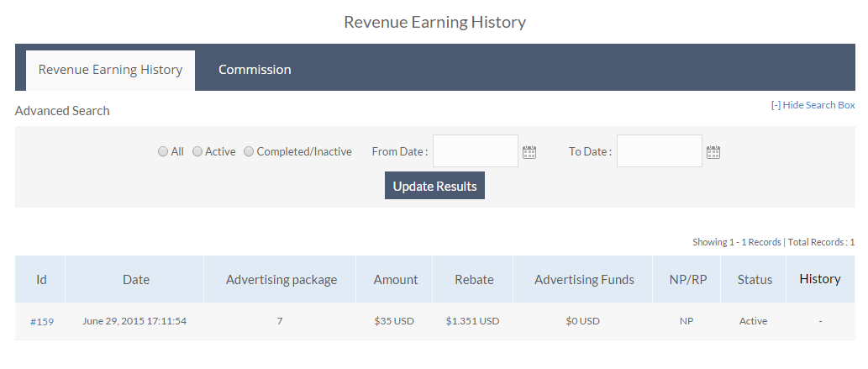Click the Amount column header

point(396,280)
